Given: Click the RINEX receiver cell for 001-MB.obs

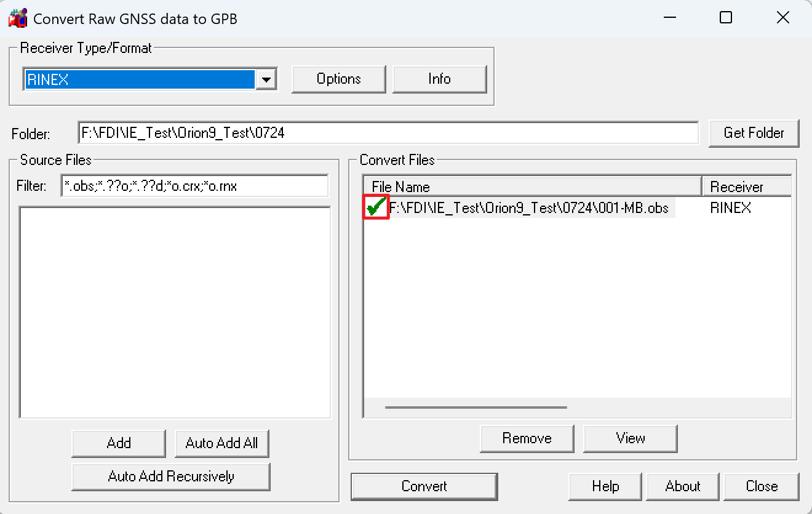Looking at the screenshot, I should pos(731,208).
